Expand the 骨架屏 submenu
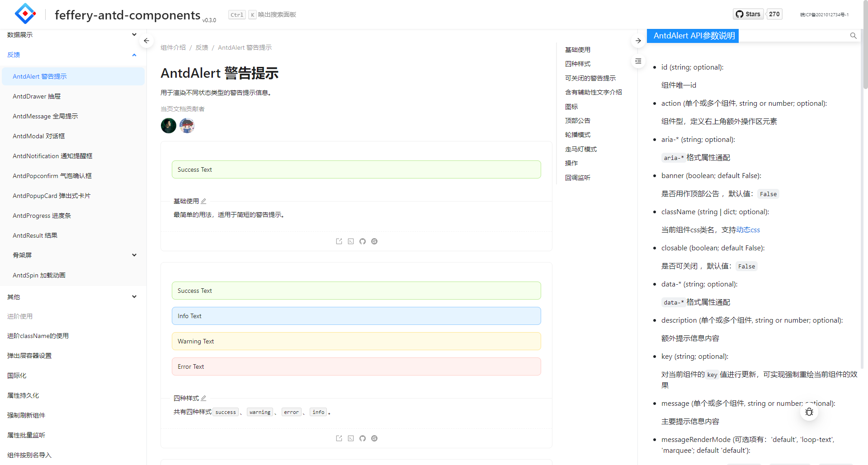868x465 pixels. 72,255
